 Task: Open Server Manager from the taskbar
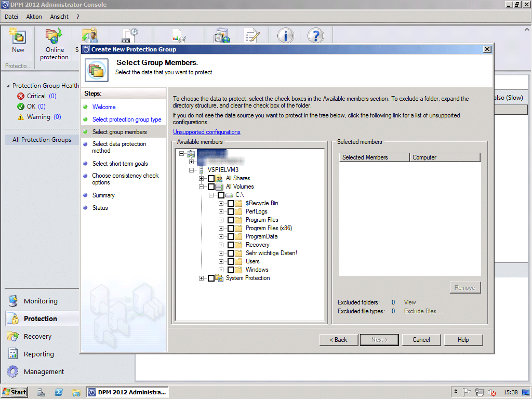click(42, 392)
